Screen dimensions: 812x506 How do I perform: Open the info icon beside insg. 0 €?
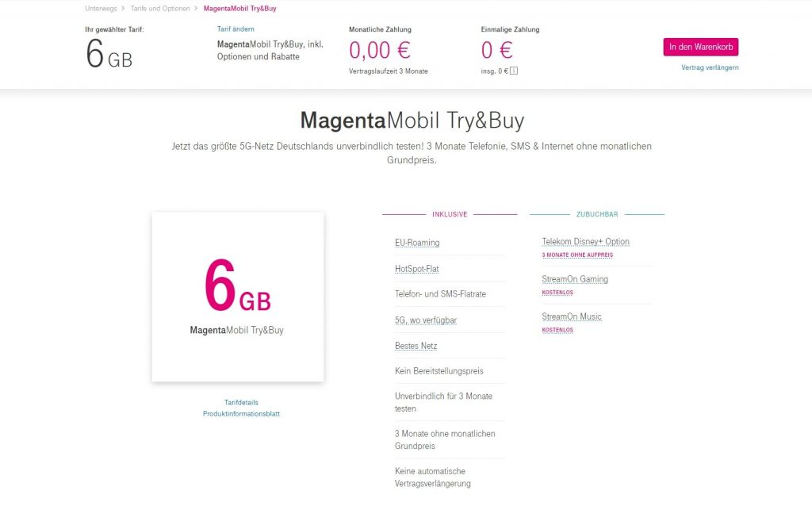click(x=514, y=71)
